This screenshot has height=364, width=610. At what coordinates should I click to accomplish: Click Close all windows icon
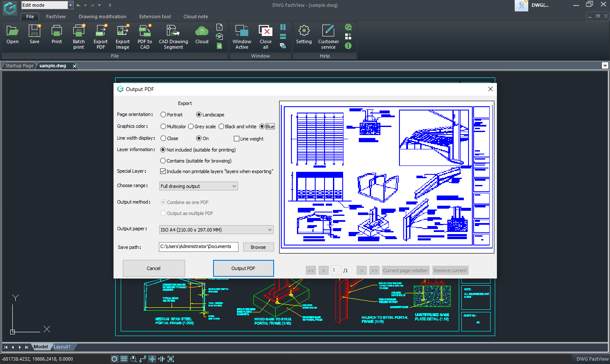click(x=266, y=31)
